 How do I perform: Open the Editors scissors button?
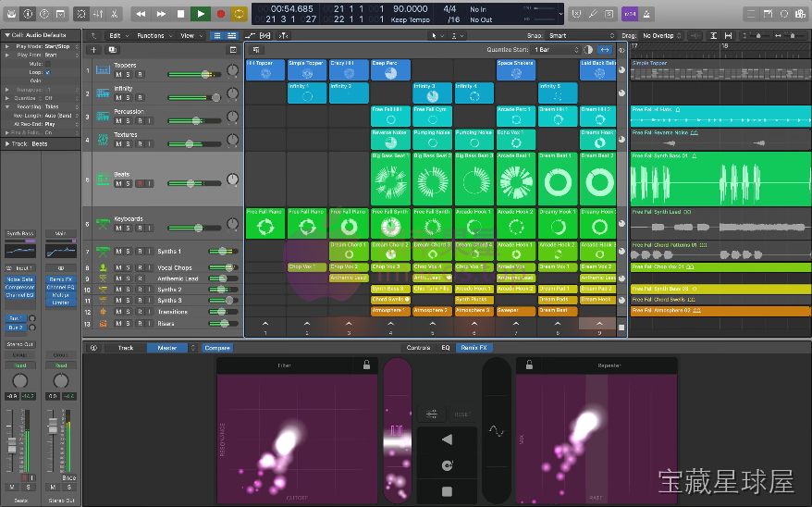(x=114, y=14)
